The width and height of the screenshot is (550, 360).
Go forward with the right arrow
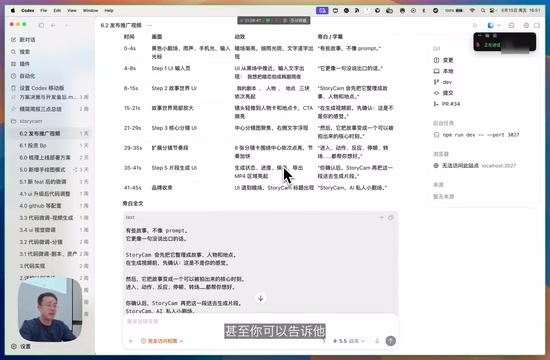(66, 25)
